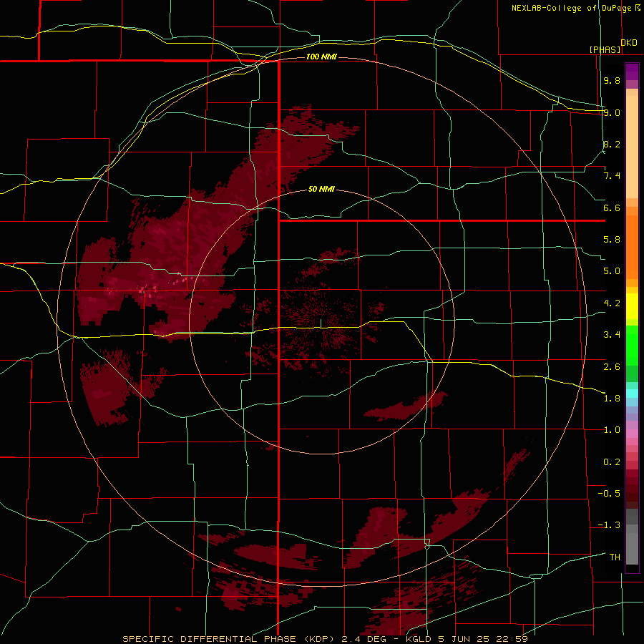Click the 50 NMI range ring label
The width and height of the screenshot is (644, 644).
[321, 189]
